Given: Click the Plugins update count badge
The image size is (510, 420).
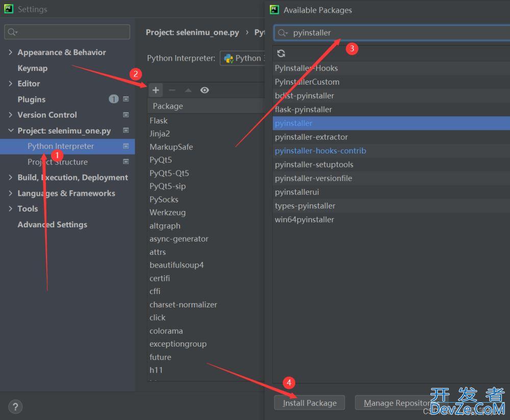Looking at the screenshot, I should pyautogui.click(x=114, y=99).
